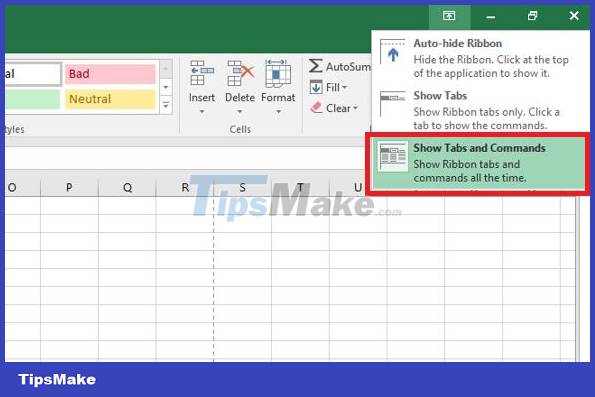This screenshot has height=397, width=595.
Task: Open the Fill dropdown arrow
Action: click(345, 88)
